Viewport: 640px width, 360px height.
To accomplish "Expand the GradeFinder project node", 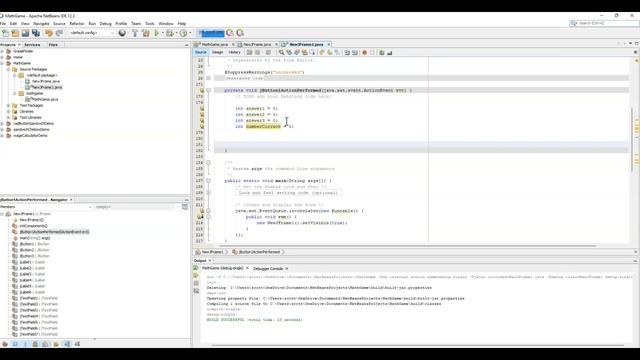I will pyautogui.click(x=2, y=51).
